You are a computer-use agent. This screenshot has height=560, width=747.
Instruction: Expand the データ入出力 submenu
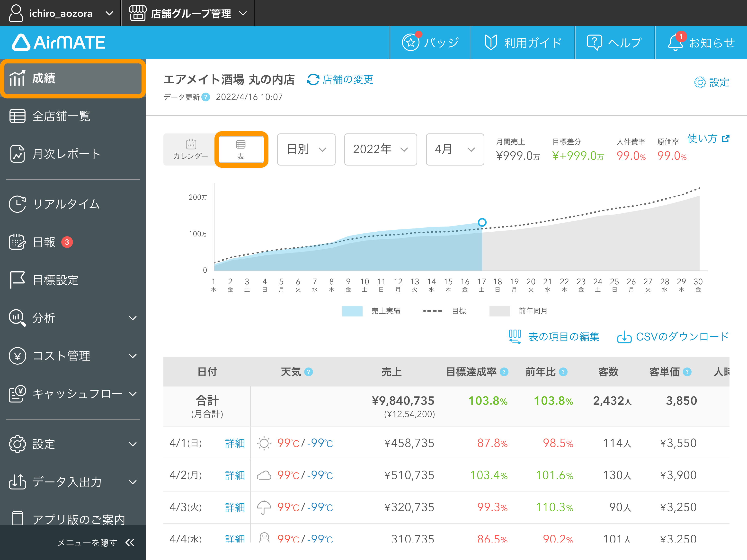73,482
